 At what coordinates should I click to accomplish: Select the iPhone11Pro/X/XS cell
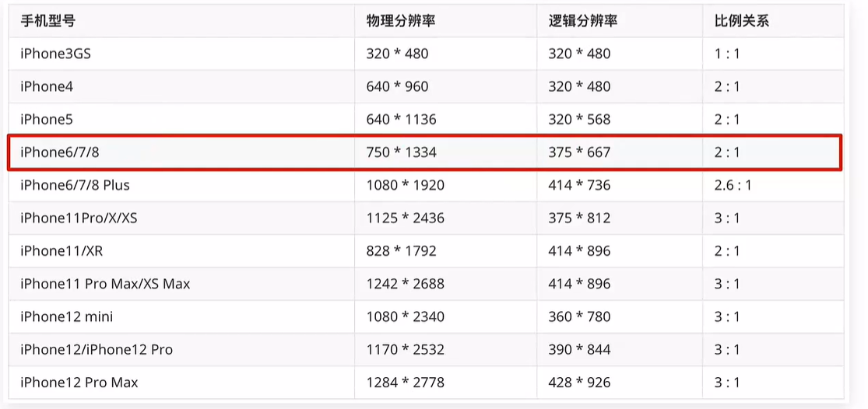[79, 218]
